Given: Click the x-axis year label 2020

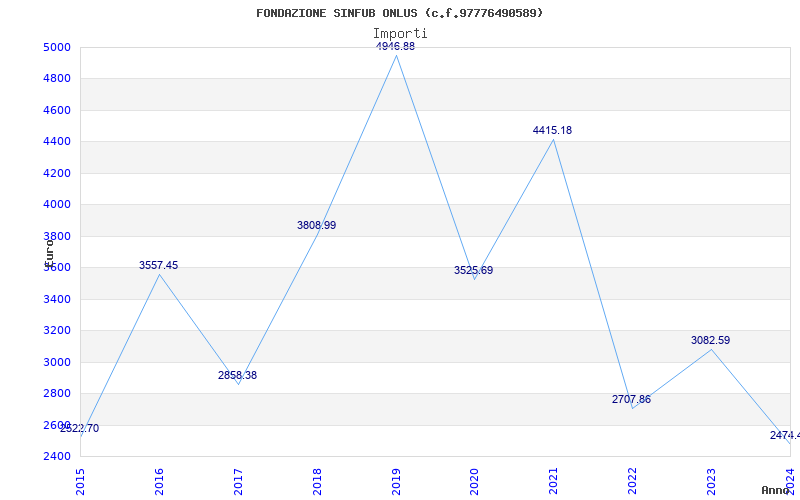Looking at the screenshot, I should (474, 481).
